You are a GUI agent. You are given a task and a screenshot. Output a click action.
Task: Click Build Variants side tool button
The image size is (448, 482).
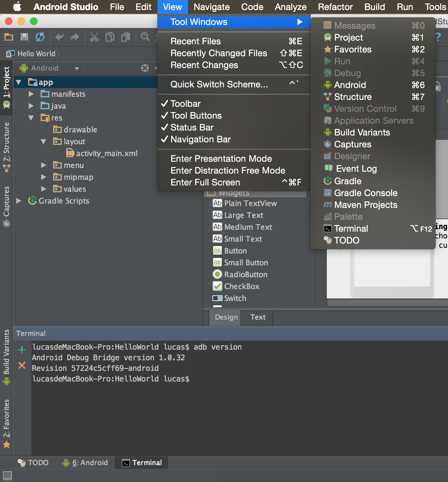coord(7,357)
